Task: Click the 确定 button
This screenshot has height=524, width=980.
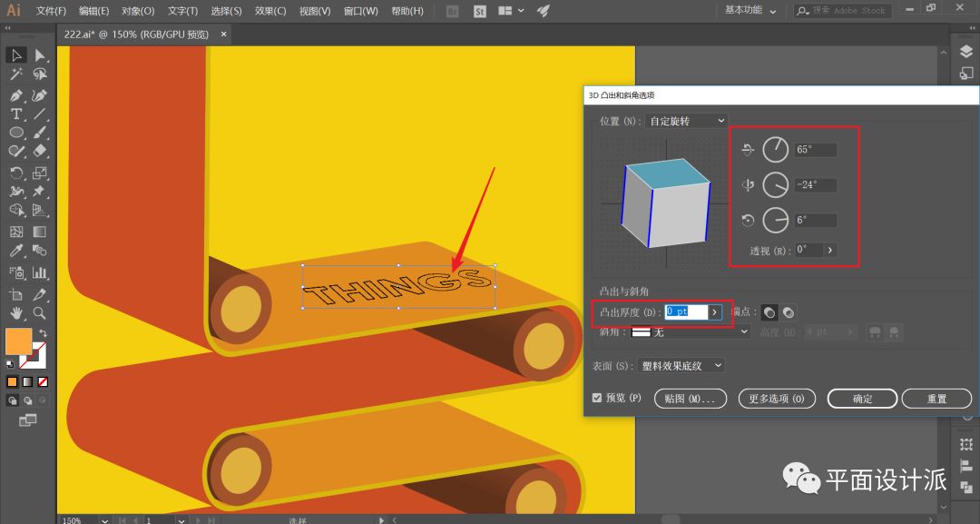Action: [x=862, y=399]
